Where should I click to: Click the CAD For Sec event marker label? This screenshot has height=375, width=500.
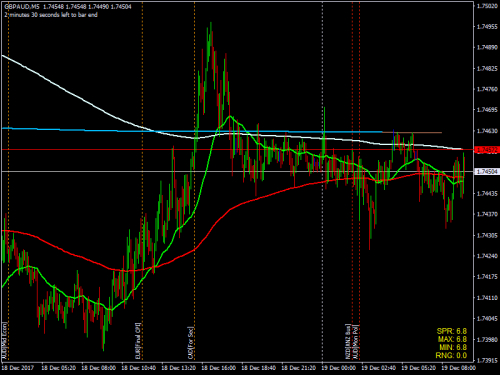point(191,343)
